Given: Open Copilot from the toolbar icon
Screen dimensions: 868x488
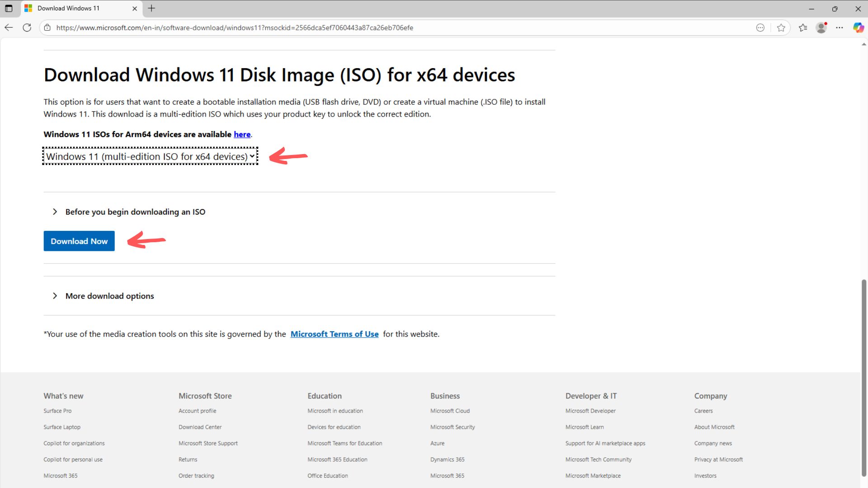Looking at the screenshot, I should pos(859,28).
